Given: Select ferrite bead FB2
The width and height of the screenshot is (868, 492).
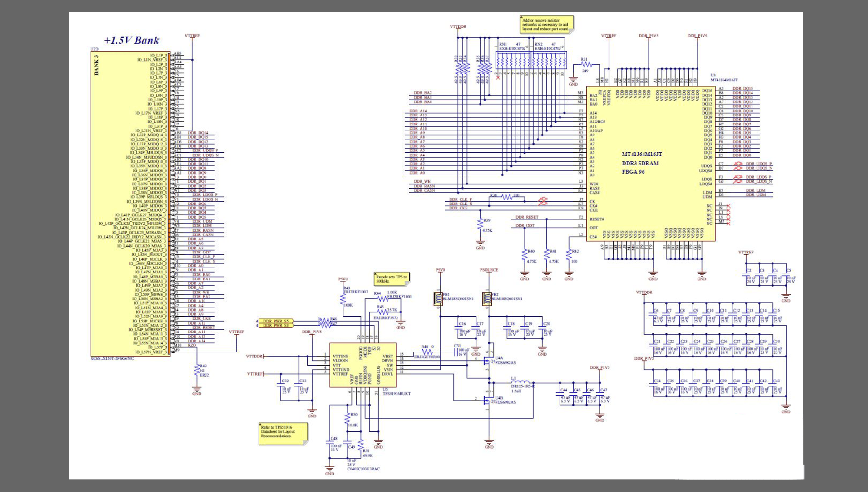Looking at the screenshot, I should click(x=487, y=298).
